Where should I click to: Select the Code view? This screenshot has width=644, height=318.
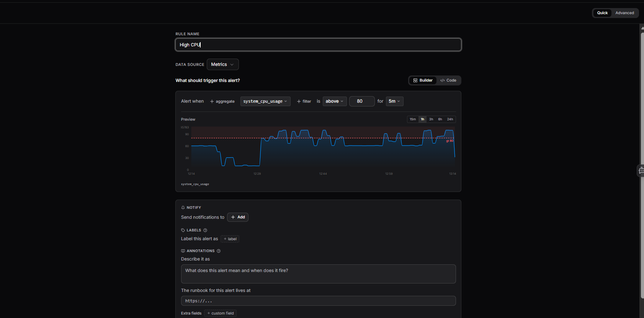coord(448,80)
